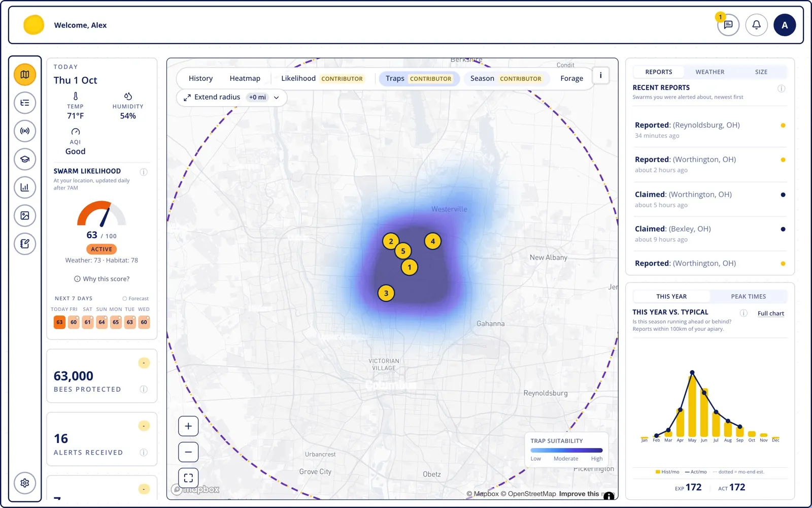Switch to the Weather tab
This screenshot has height=508, width=812.
coord(709,72)
